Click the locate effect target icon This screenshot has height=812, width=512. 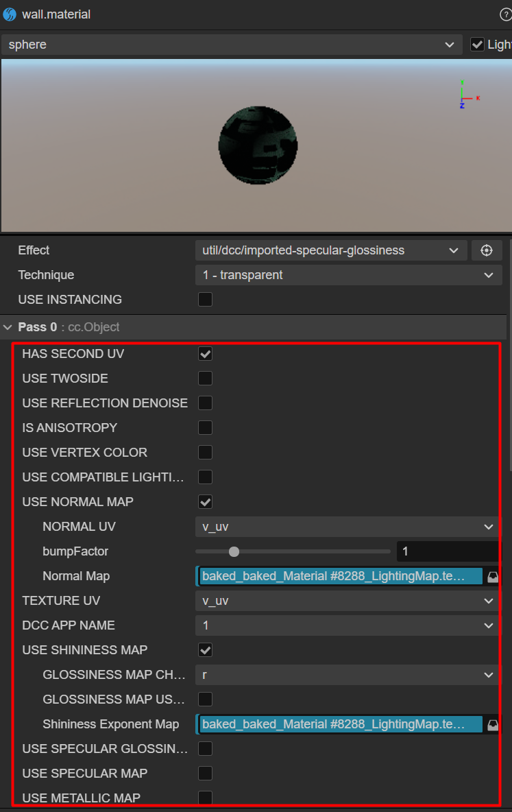click(487, 250)
